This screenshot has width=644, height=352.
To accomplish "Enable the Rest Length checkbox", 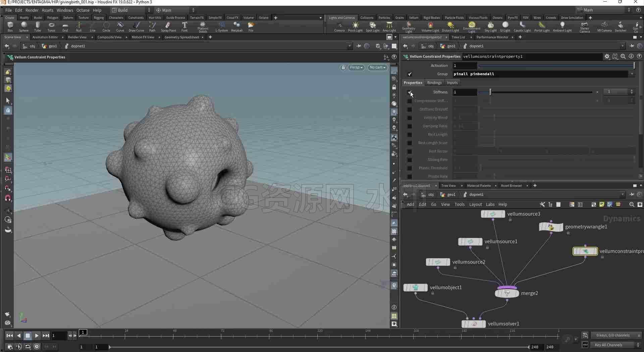I will click(x=410, y=134).
